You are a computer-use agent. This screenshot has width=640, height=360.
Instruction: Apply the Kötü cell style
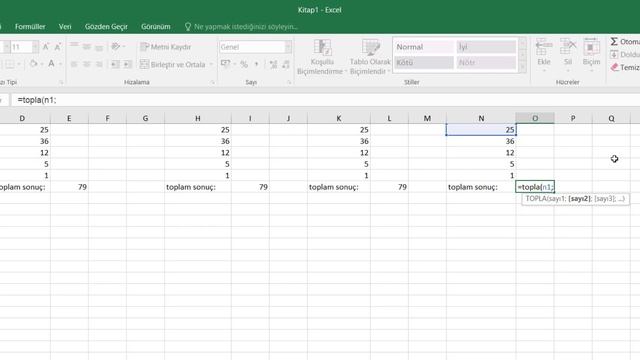point(423,62)
